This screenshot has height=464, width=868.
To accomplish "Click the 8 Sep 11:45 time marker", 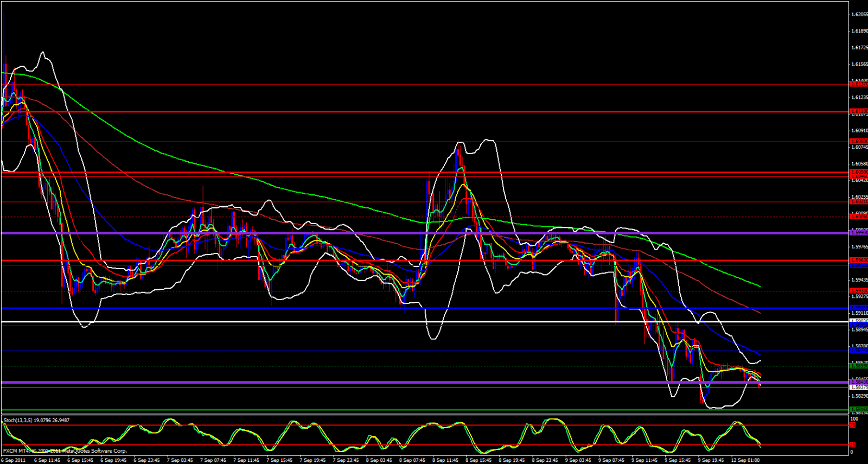I will click(445, 460).
